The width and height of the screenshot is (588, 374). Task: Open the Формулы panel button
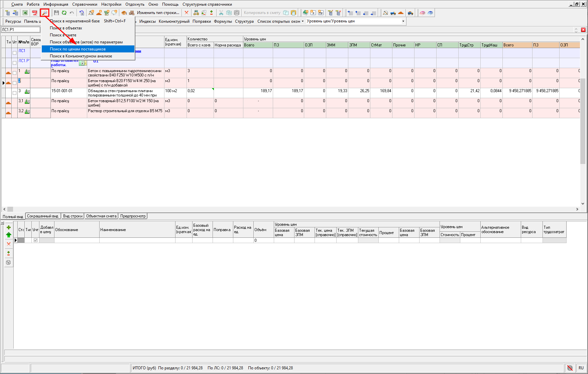[223, 21]
